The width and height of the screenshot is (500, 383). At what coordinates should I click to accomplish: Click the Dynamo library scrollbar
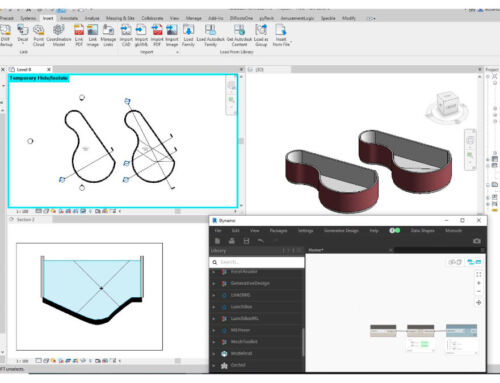[x=303, y=342]
